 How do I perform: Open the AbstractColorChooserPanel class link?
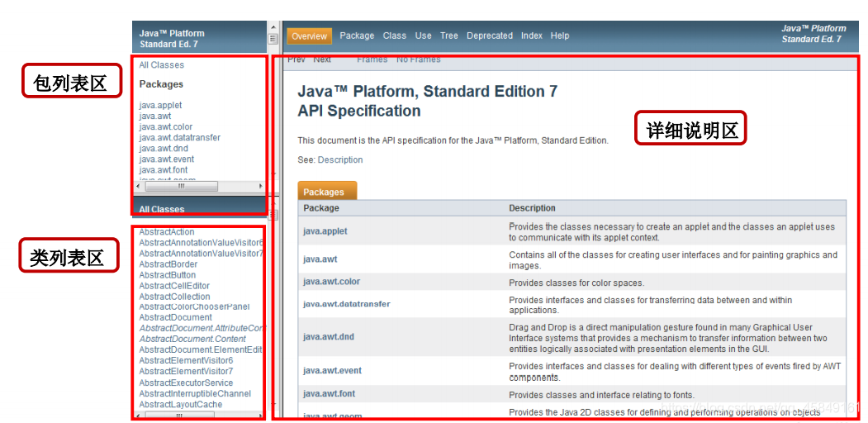194,307
